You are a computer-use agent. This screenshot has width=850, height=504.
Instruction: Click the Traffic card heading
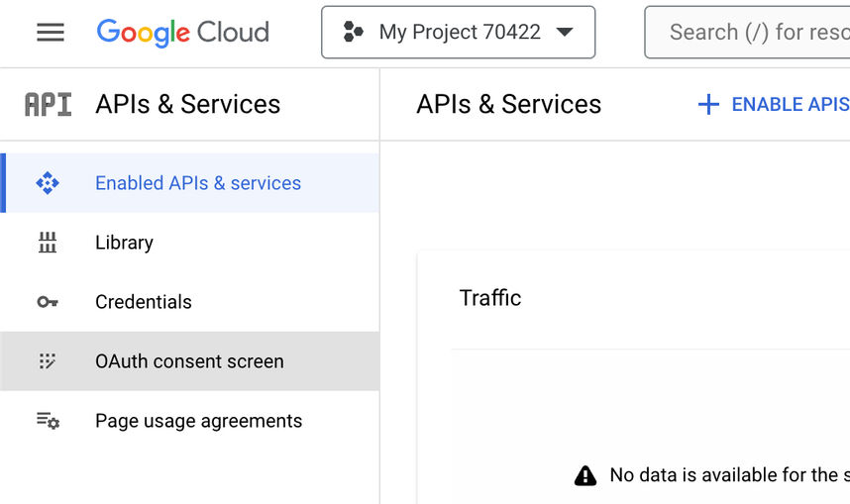[490, 297]
